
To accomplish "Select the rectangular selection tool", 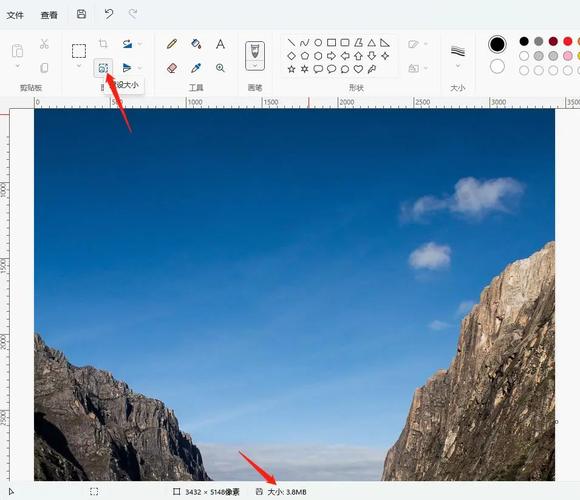I will 79,51.
